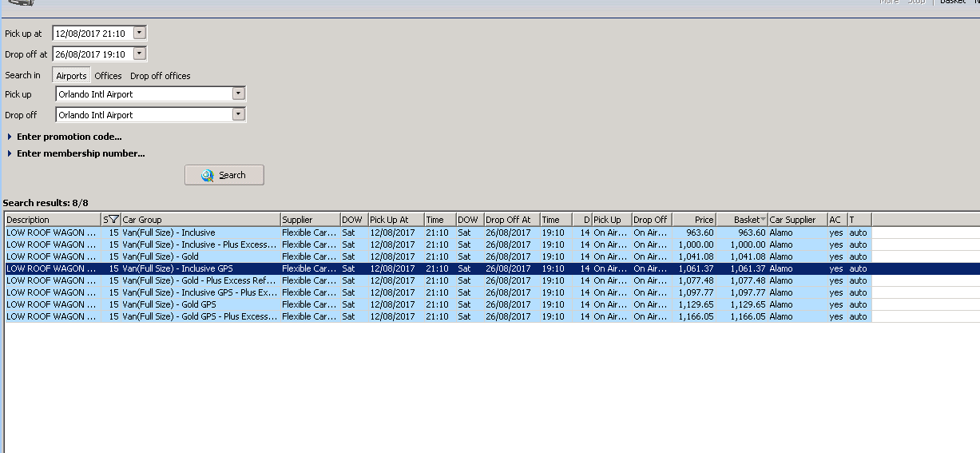This screenshot has height=453, width=980.
Task: Expand the Drop off location dropdown arrow
Action: pos(238,114)
